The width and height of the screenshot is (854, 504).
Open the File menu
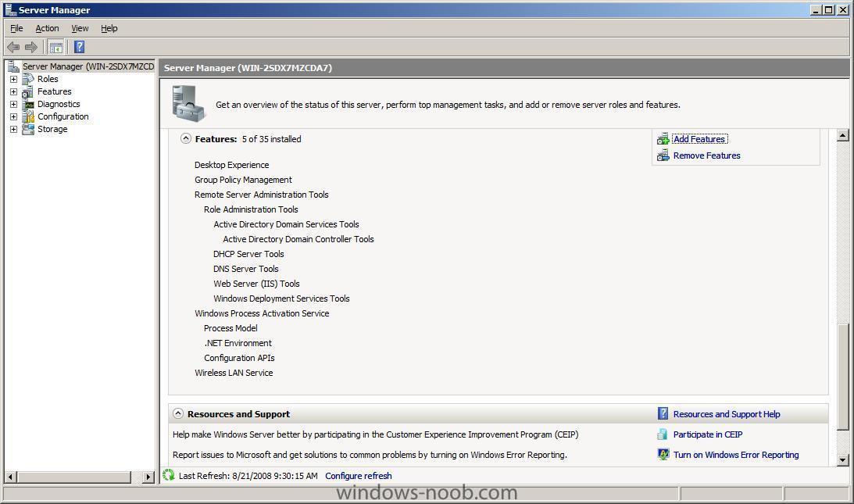point(17,28)
